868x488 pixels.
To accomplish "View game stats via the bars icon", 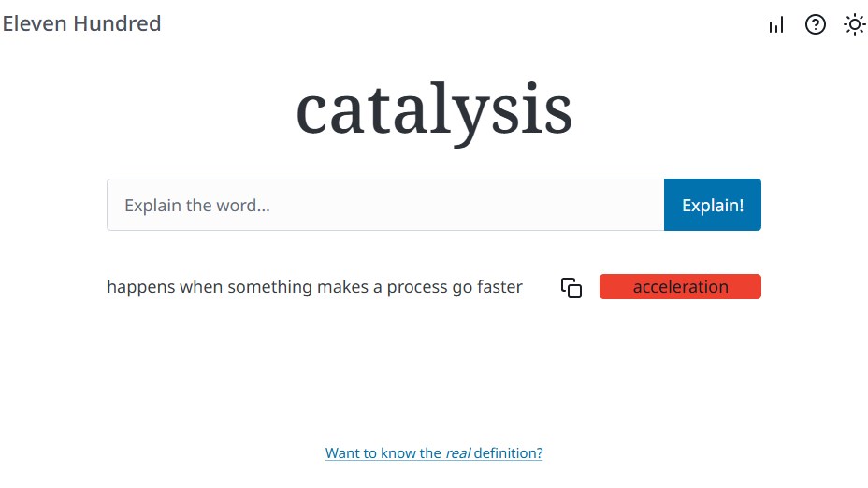I will pos(775,25).
